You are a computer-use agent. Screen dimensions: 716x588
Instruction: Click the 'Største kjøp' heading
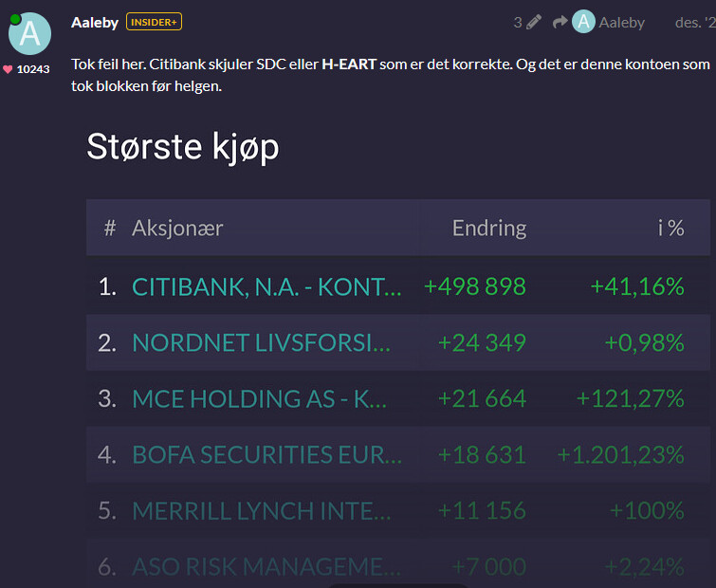point(182,147)
